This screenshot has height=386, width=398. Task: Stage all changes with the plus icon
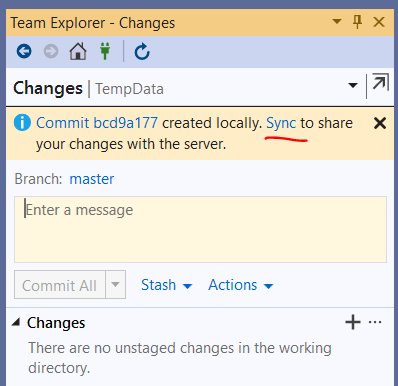[x=353, y=322]
